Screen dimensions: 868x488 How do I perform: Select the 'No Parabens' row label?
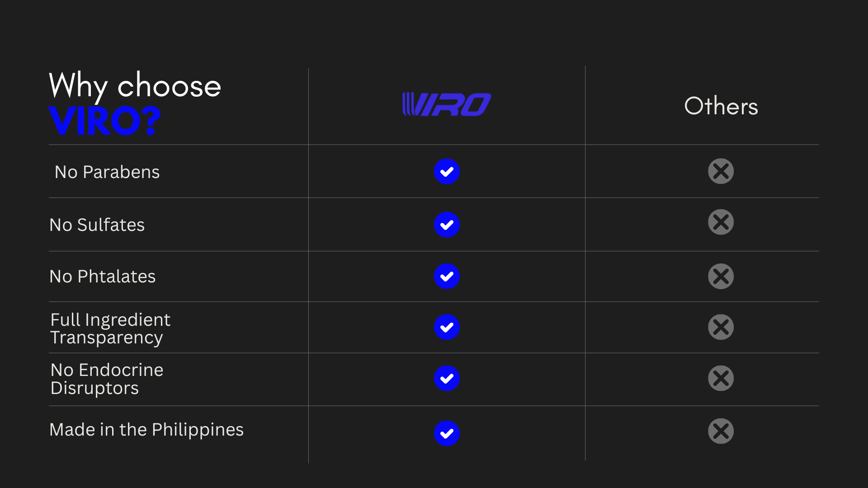coord(107,172)
